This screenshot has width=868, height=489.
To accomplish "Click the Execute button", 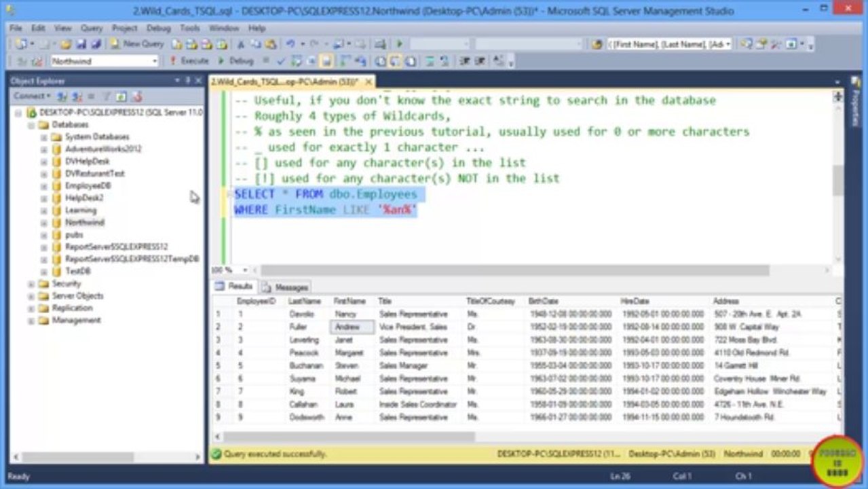I will tap(189, 61).
